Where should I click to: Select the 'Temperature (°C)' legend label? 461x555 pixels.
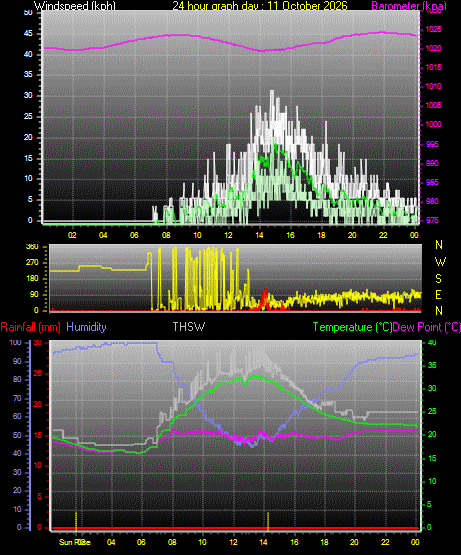click(x=352, y=327)
